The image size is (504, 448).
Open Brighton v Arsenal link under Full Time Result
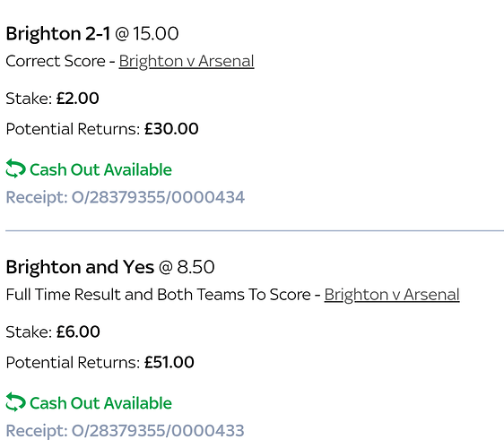click(x=392, y=295)
